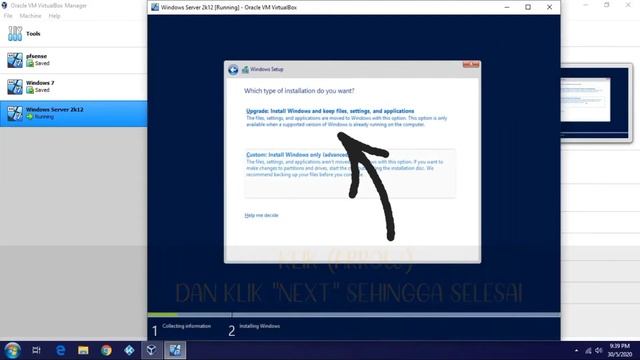Open the Windows Start menu
The image size is (640, 360).
pos(12,350)
